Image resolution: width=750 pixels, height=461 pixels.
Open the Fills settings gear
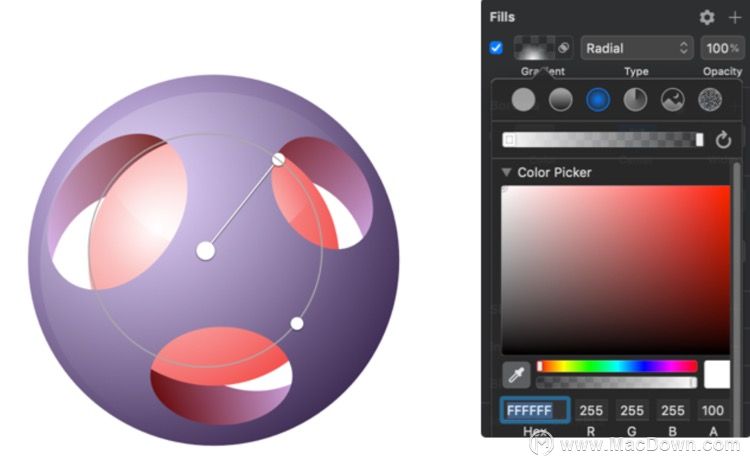tap(707, 18)
